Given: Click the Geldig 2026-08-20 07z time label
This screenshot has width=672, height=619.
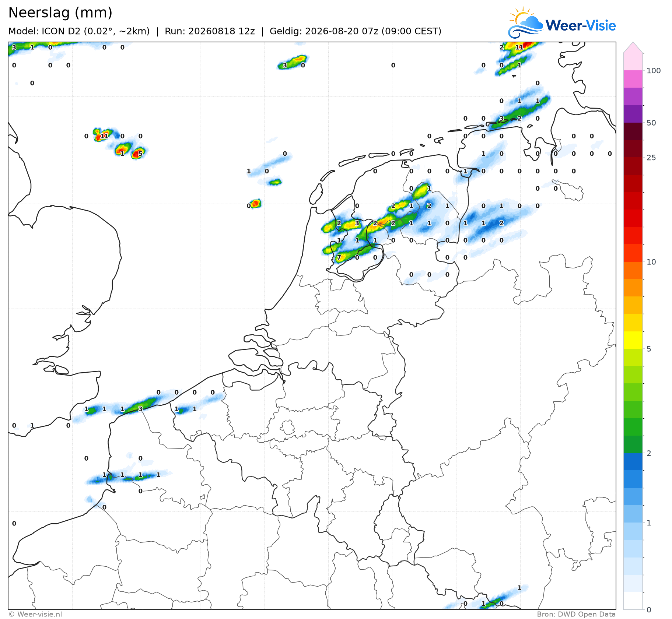Looking at the screenshot, I should 356,31.
